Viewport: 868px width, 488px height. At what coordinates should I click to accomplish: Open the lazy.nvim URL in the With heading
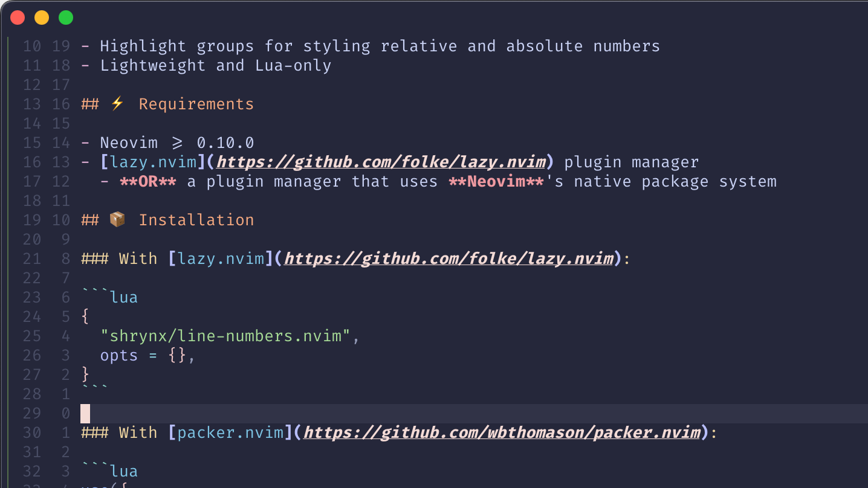pos(449,258)
